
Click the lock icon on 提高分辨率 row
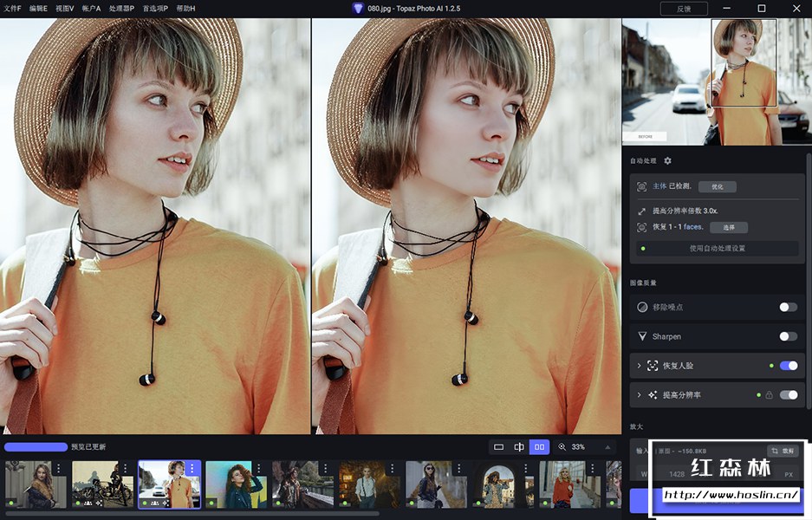pyautogui.click(x=768, y=395)
